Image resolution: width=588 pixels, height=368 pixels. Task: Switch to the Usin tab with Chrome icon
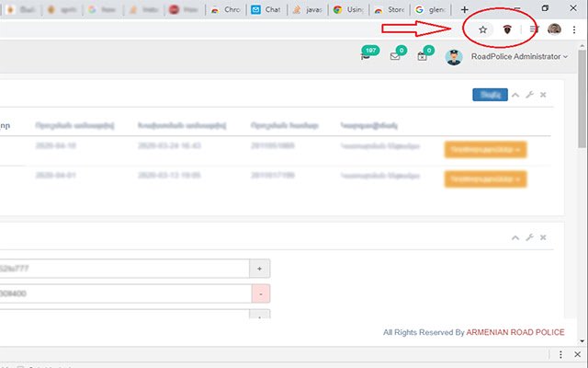pos(348,9)
